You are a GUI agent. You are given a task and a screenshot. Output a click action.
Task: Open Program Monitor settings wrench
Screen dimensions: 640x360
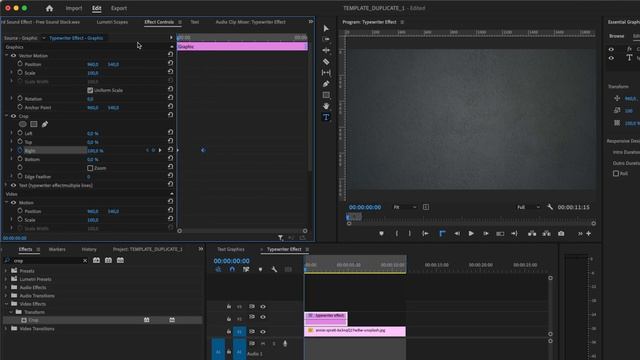550,207
